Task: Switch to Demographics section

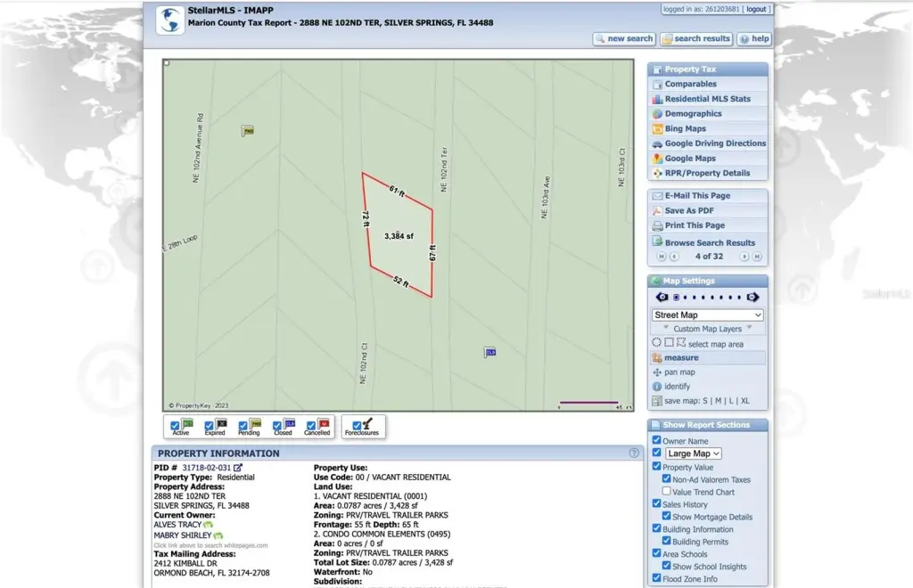Action: (693, 114)
